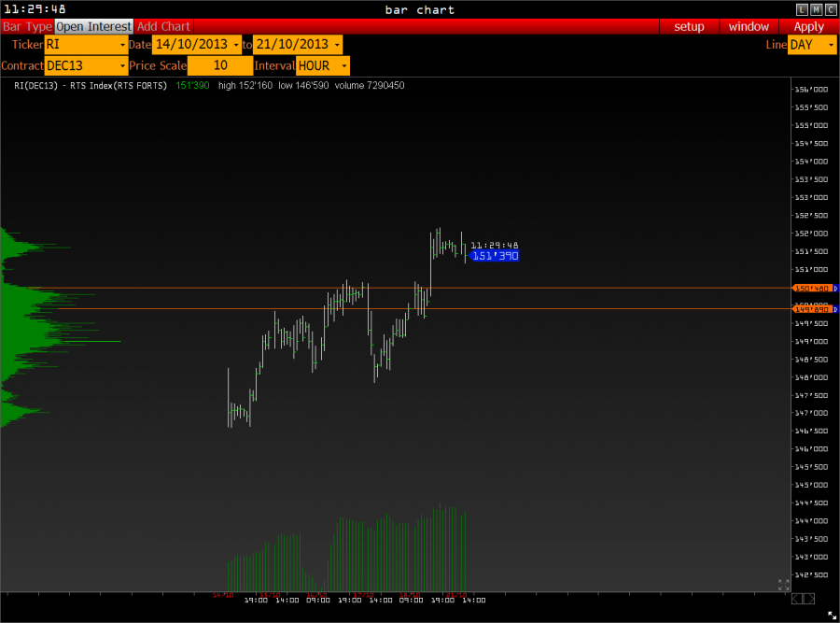Screen dimensions: 840x623
Task: Open the Ticker dropdown showing RI
Action: 86,45
